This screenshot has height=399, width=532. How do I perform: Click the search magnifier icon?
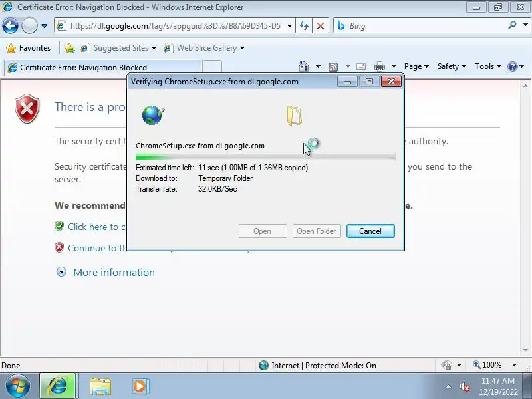(x=512, y=25)
